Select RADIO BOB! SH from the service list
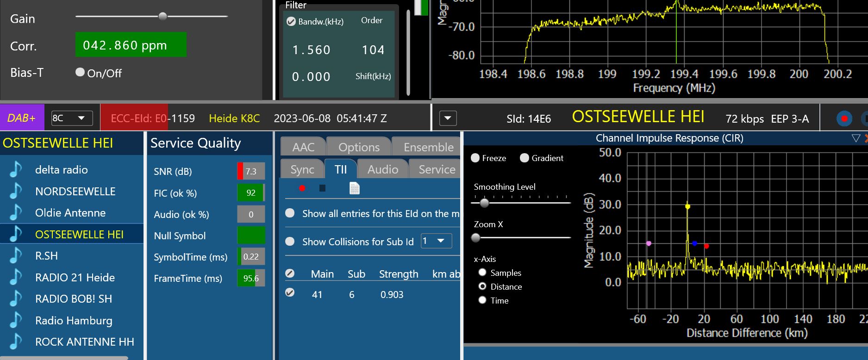The image size is (868, 360). point(74,299)
